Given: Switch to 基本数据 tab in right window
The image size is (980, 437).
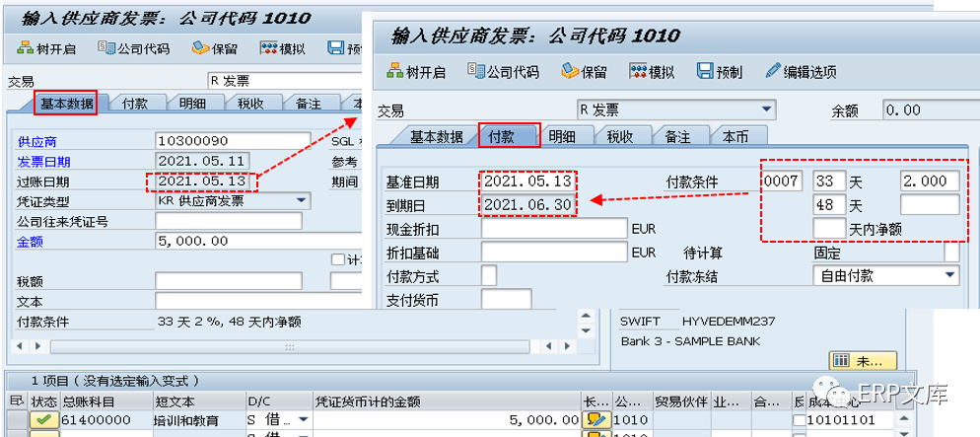Looking at the screenshot, I should point(436,136).
